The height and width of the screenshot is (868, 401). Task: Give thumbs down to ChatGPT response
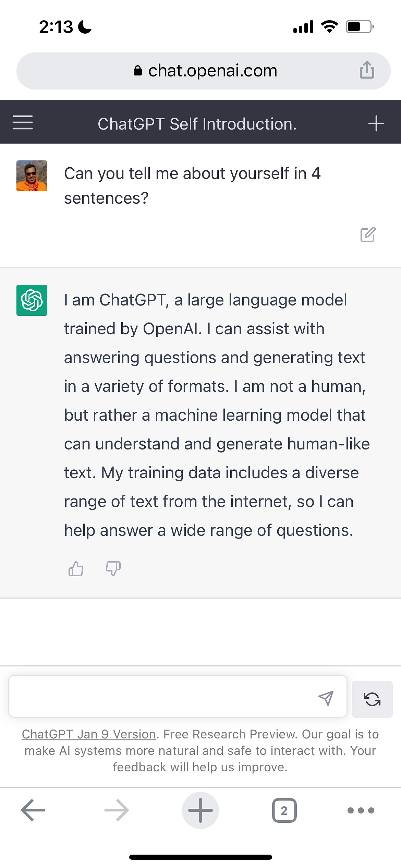click(x=113, y=569)
